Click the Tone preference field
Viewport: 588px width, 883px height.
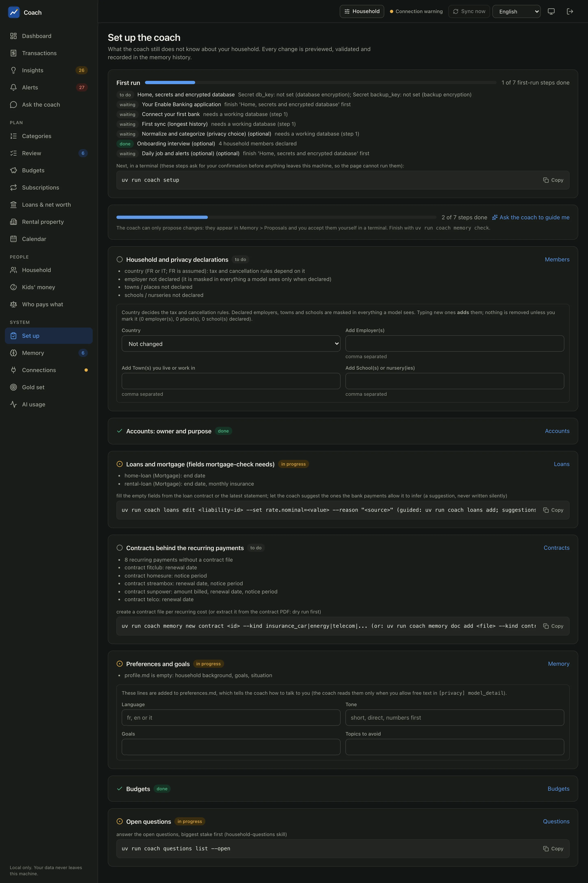click(454, 718)
